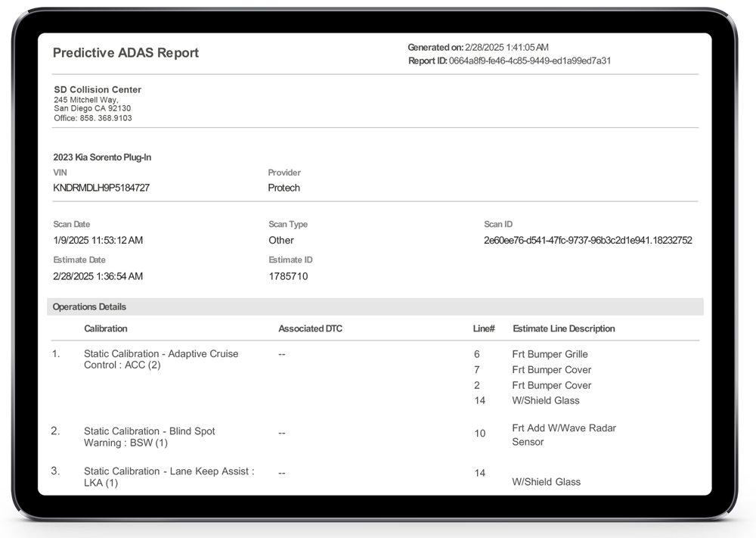
Task: Click line number 14 in the ACC row
Action: tap(480, 400)
